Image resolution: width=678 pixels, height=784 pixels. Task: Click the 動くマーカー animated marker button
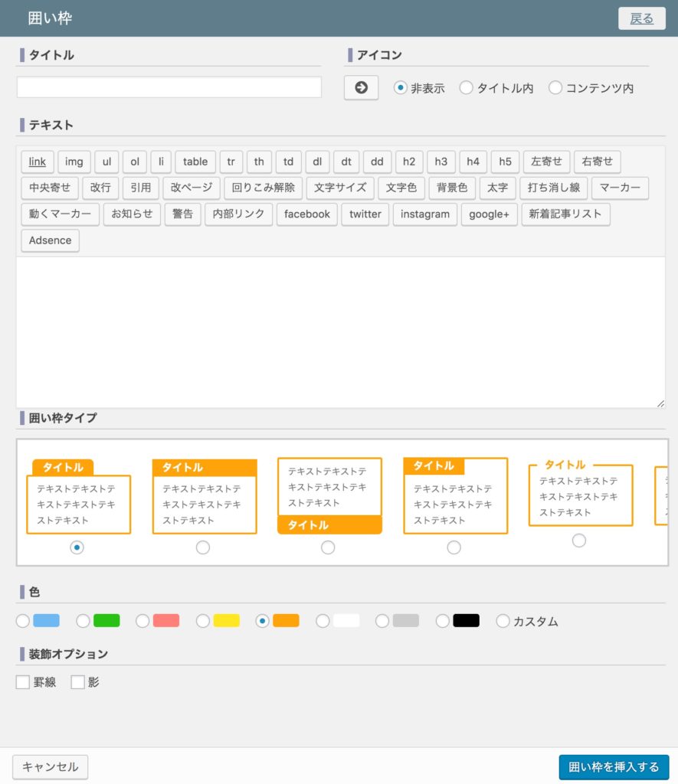[x=59, y=214]
